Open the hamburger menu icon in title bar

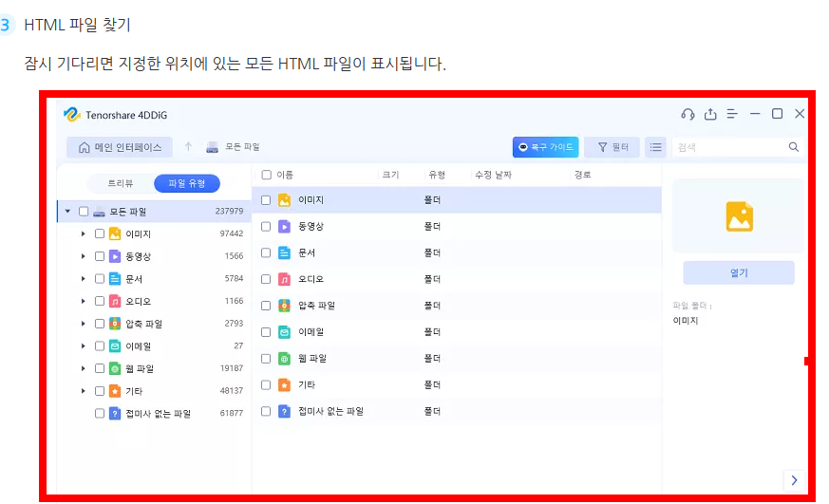(732, 114)
